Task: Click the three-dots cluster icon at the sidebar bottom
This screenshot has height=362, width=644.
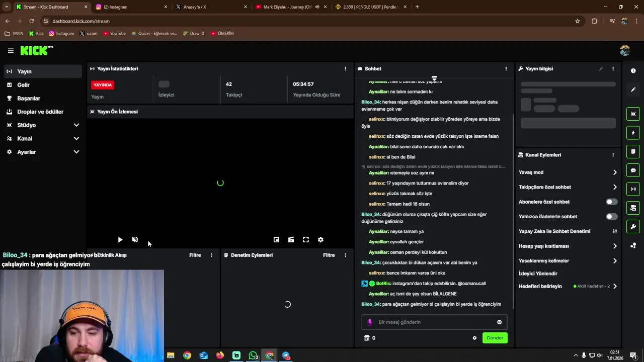Action: pos(633,245)
